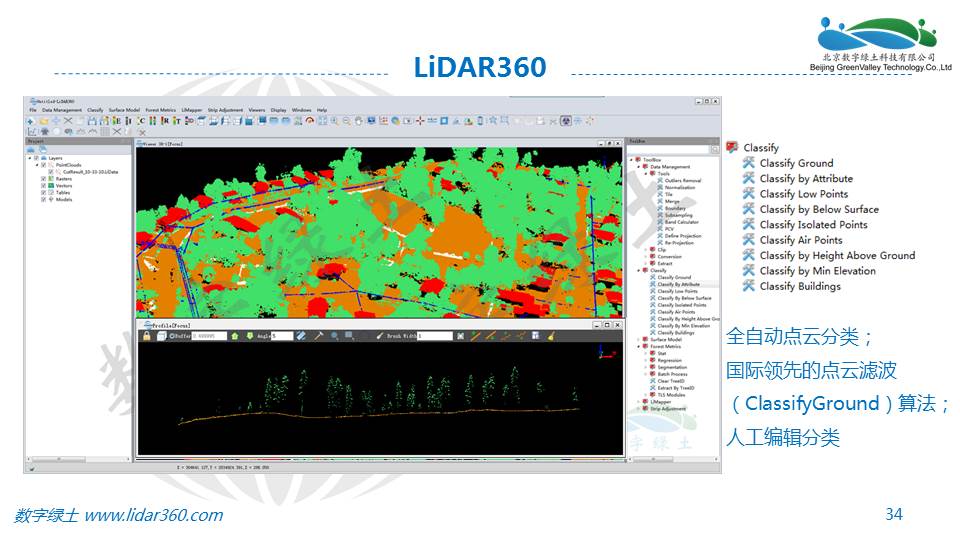The height and width of the screenshot is (540, 960).
Task: Click the red gauge/arc toolbar icon
Action: pos(310,121)
